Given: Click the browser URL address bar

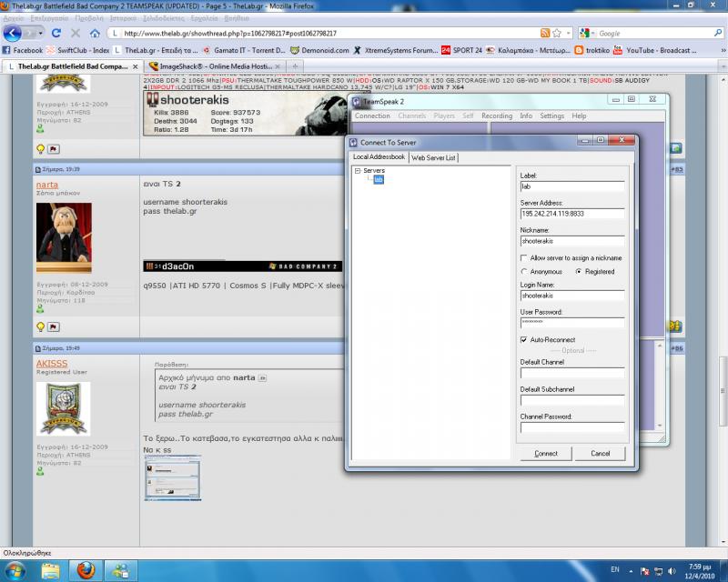Looking at the screenshot, I should 325,34.
